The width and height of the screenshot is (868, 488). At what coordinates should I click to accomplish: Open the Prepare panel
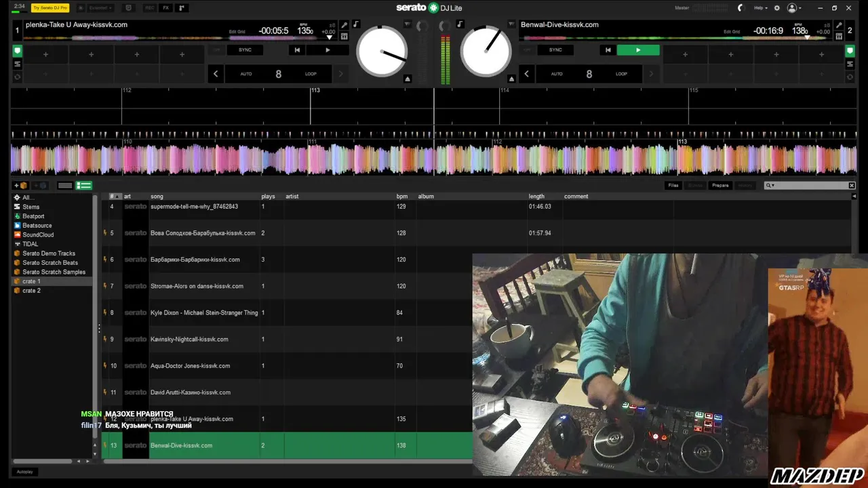720,185
